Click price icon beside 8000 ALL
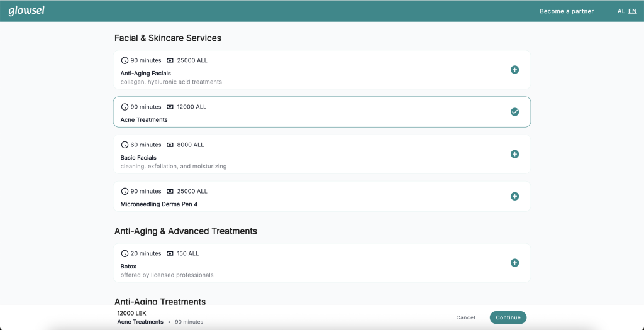The image size is (644, 330). 170,145
